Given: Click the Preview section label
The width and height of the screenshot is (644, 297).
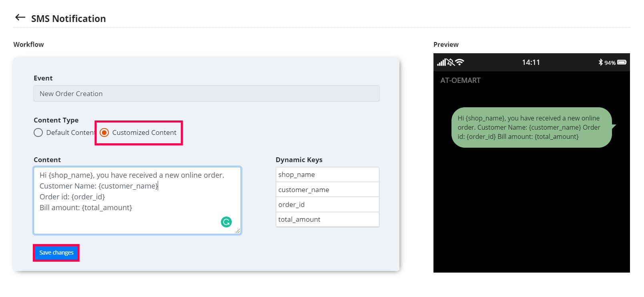Looking at the screenshot, I should click(446, 44).
